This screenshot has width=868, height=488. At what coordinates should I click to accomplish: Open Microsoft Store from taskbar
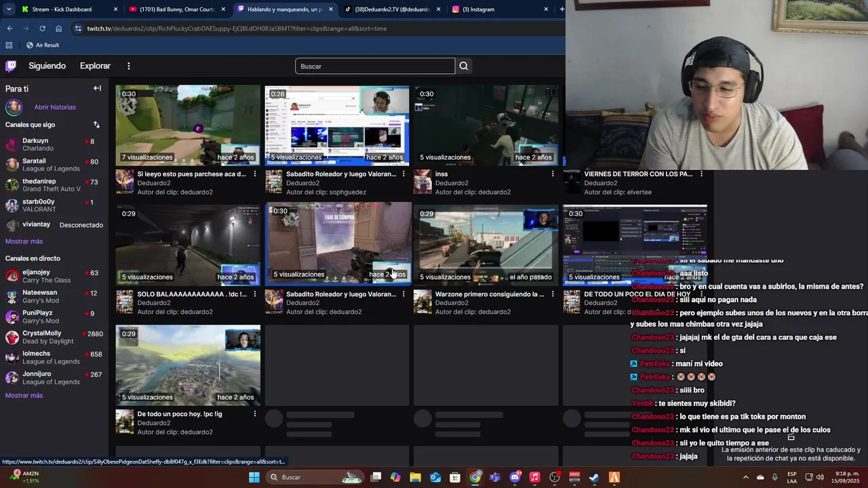tap(455, 477)
